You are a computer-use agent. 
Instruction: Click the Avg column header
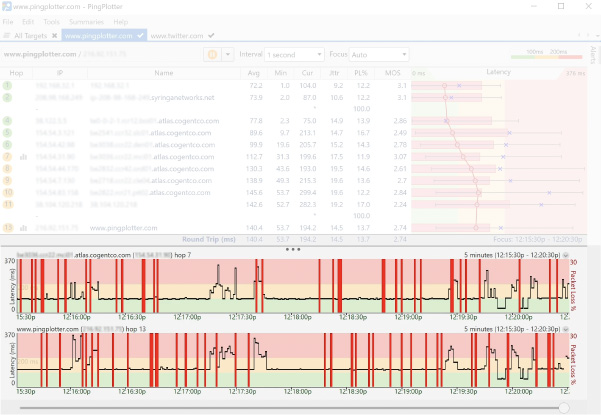click(x=253, y=73)
